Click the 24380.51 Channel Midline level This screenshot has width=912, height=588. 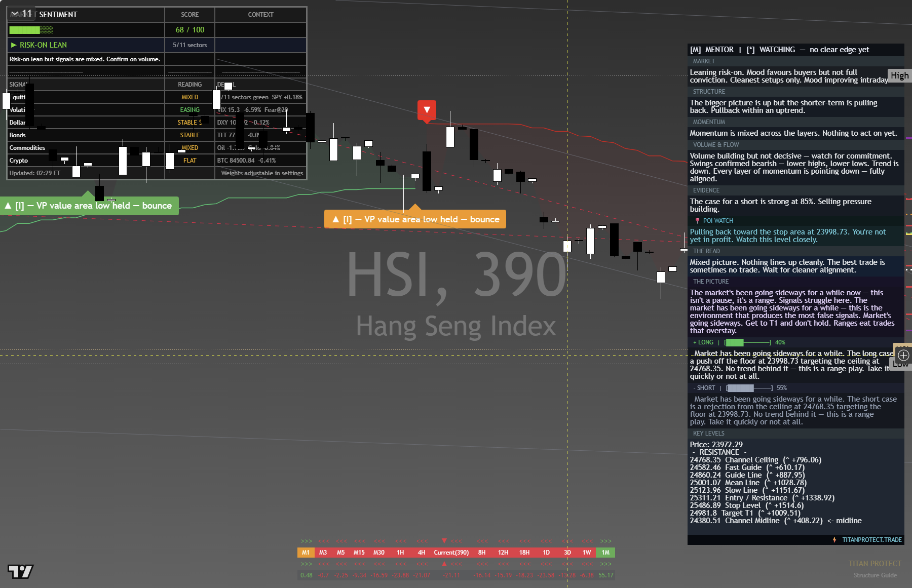776,521
